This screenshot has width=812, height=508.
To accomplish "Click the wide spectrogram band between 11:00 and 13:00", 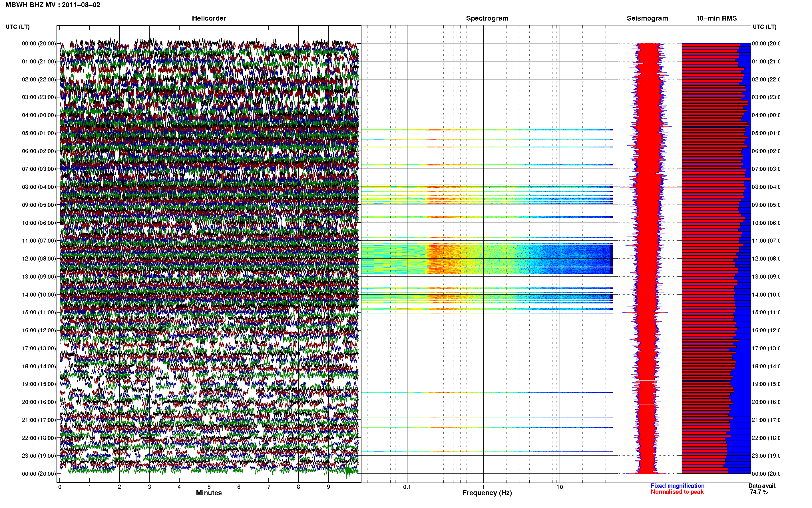I will (487, 259).
